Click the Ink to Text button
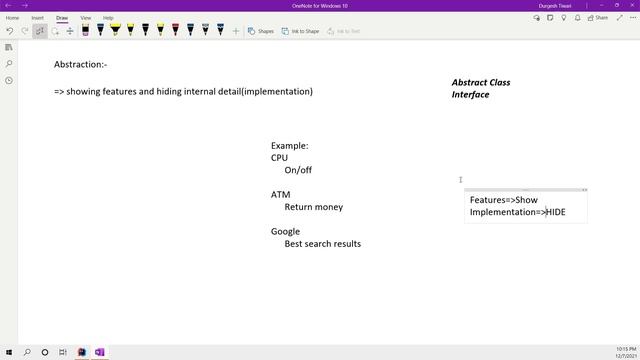The image size is (640, 360). coord(343,31)
